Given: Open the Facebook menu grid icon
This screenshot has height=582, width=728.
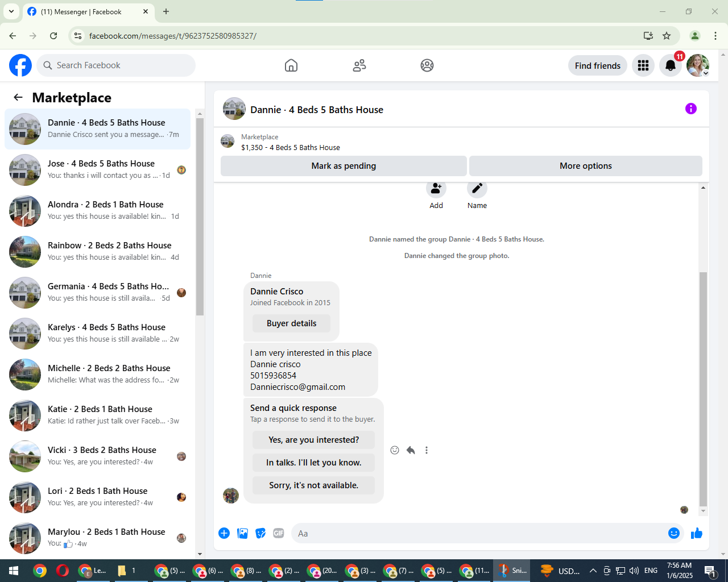Looking at the screenshot, I should tap(643, 65).
